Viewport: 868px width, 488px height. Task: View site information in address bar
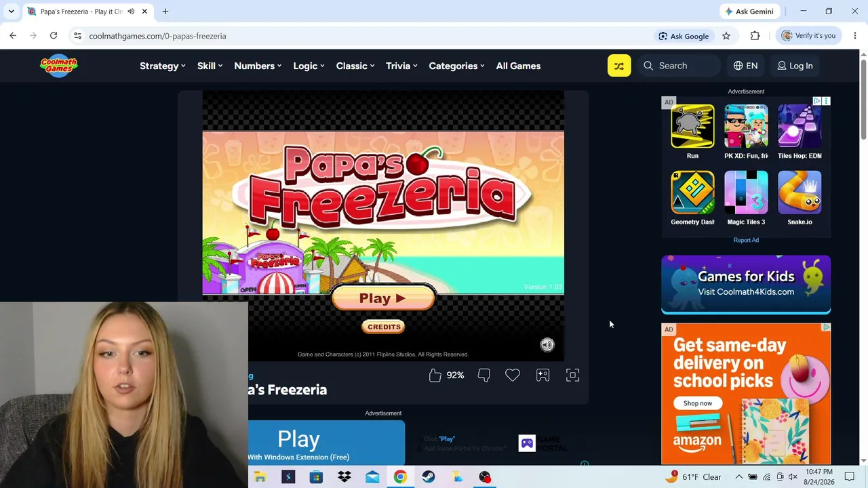77,36
